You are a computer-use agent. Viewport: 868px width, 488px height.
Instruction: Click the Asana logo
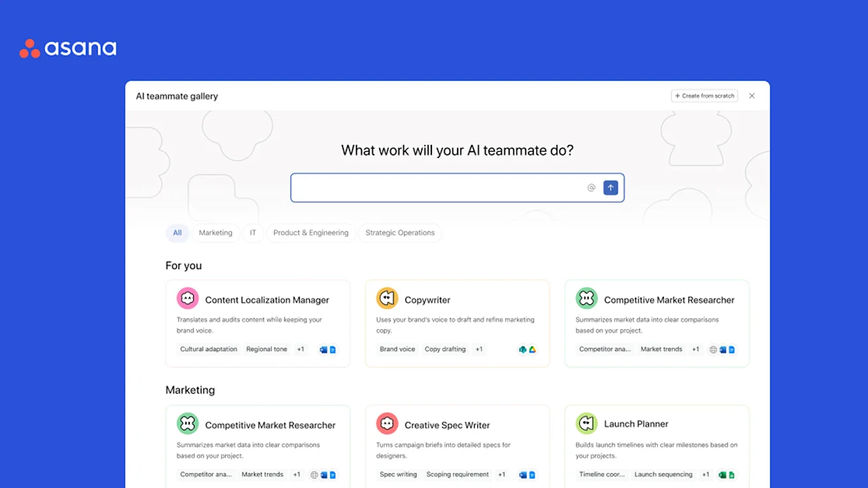[x=67, y=47]
